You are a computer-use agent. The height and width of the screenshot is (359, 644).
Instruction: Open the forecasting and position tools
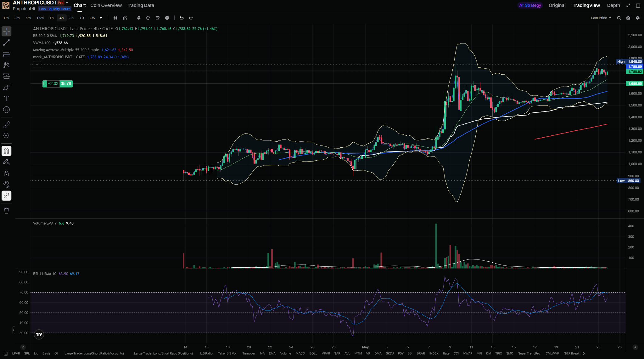[6, 76]
